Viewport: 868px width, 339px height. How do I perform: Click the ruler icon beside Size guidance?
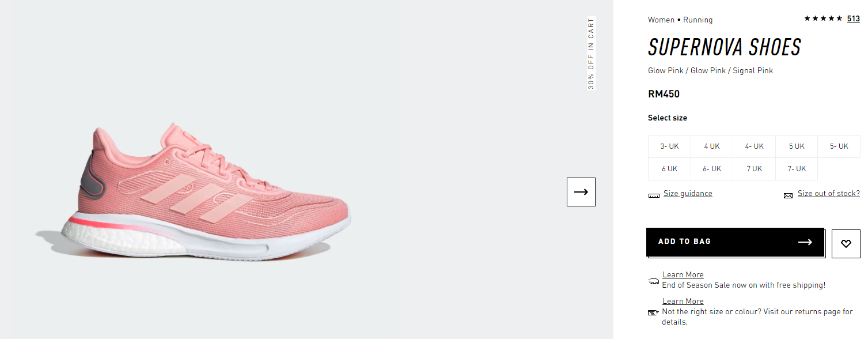click(x=654, y=196)
